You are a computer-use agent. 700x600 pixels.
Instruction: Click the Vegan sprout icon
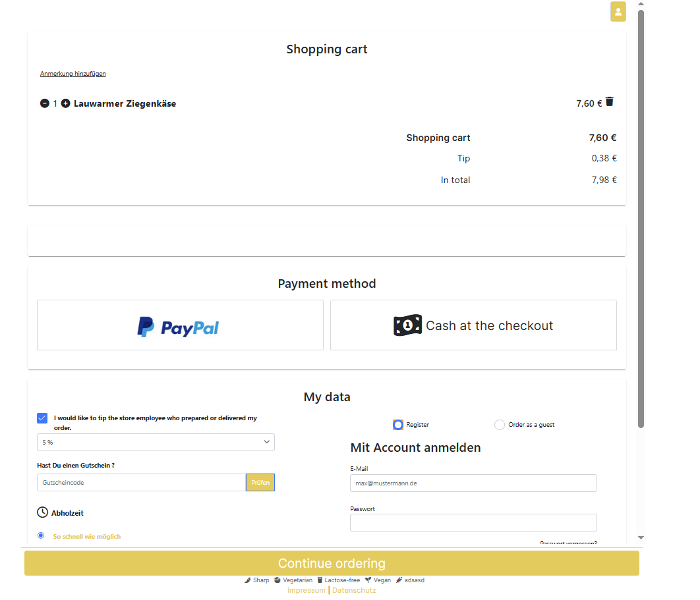pyautogui.click(x=368, y=580)
